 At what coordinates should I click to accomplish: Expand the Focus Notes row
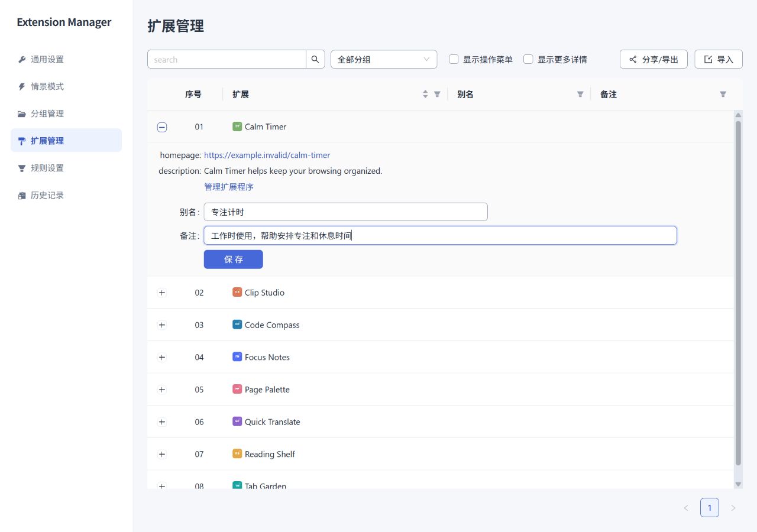(x=162, y=357)
